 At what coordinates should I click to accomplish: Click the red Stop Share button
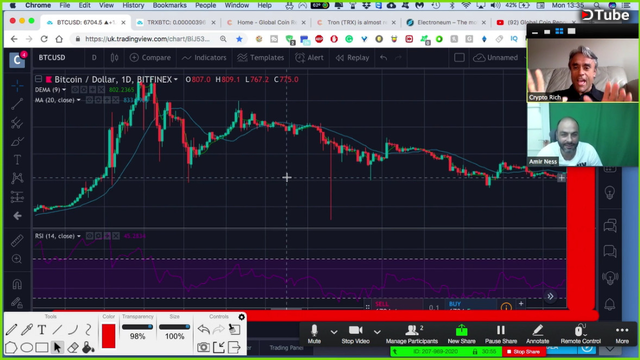tap(524, 351)
